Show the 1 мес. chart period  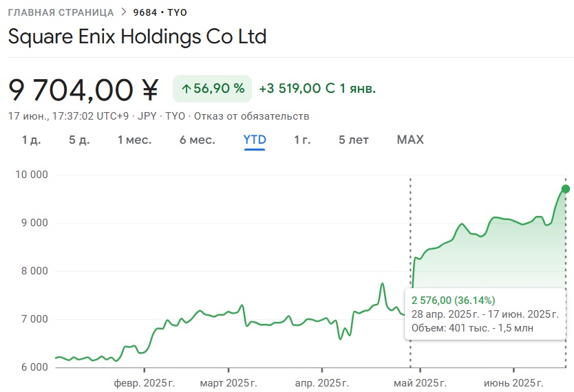pyautogui.click(x=134, y=140)
